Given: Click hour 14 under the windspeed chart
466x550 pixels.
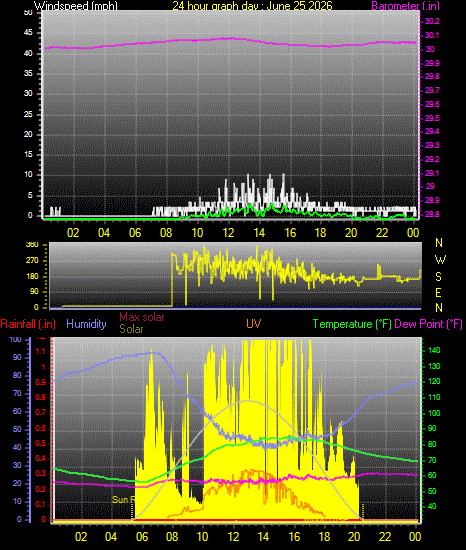Looking at the screenshot, I should pyautogui.click(x=259, y=233).
